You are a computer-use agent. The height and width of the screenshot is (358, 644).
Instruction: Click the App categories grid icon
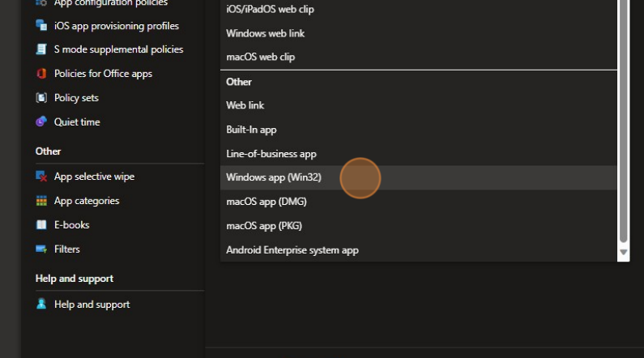pyautogui.click(x=41, y=201)
